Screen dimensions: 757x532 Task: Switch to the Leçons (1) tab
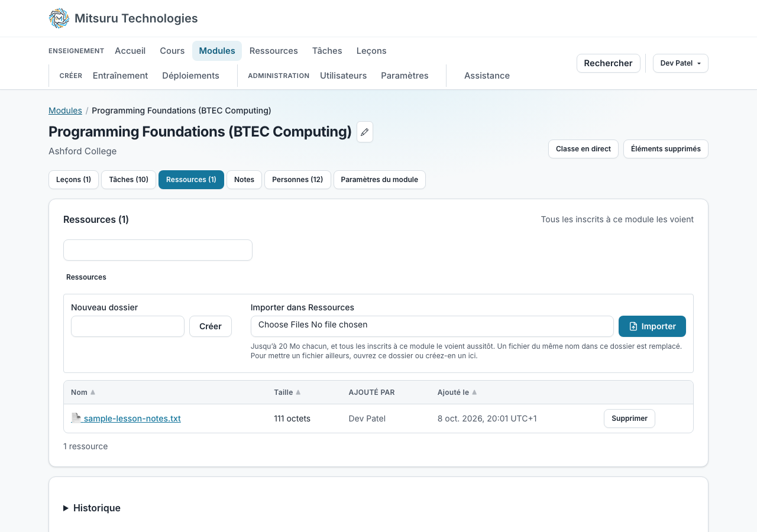click(x=74, y=180)
